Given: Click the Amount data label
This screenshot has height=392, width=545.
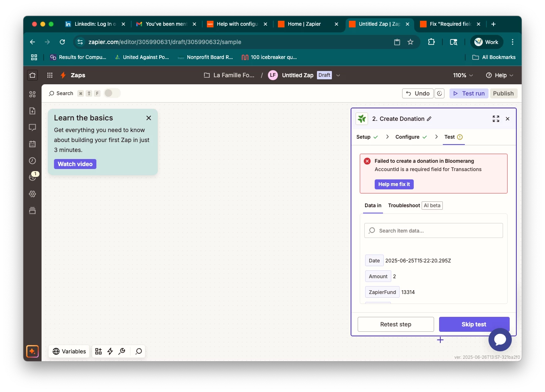Looking at the screenshot, I should point(378,277).
